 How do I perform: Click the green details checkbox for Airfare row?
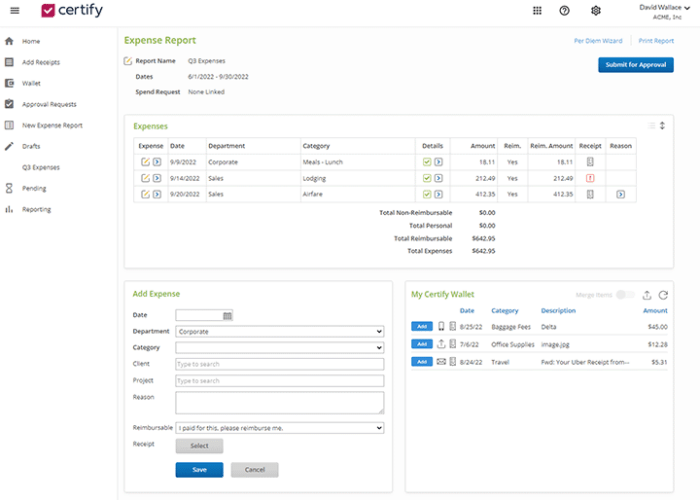[x=427, y=194]
